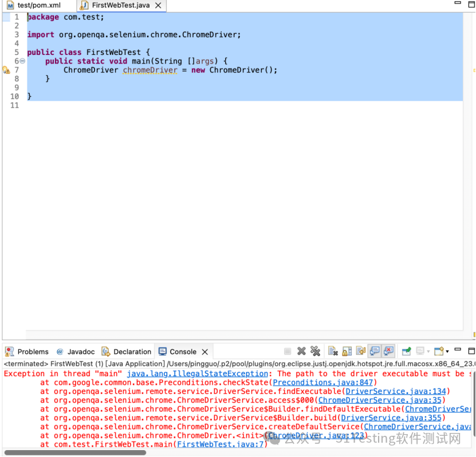Click Remove All Terminated Launches icon

[316, 351]
